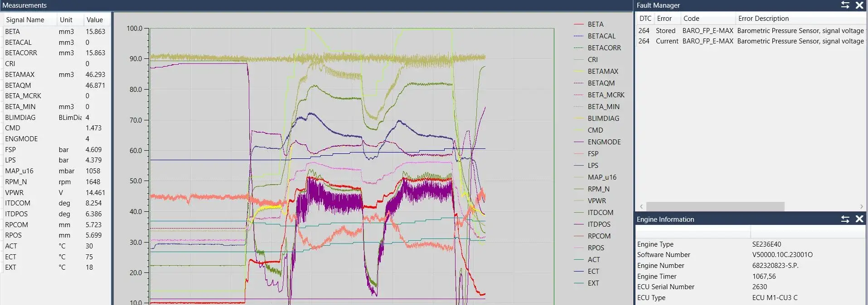Click the Error Description column header

[763, 19]
